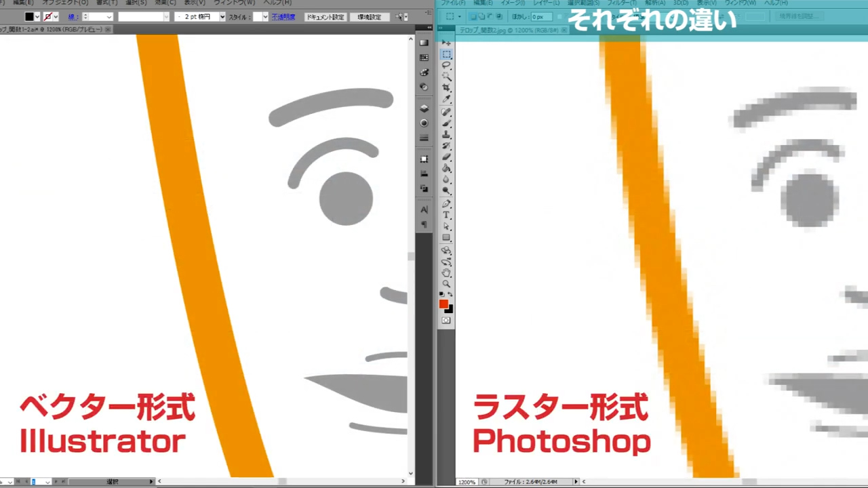Select the Pen tool in Photoshop
The image size is (868, 488).
pos(446,204)
